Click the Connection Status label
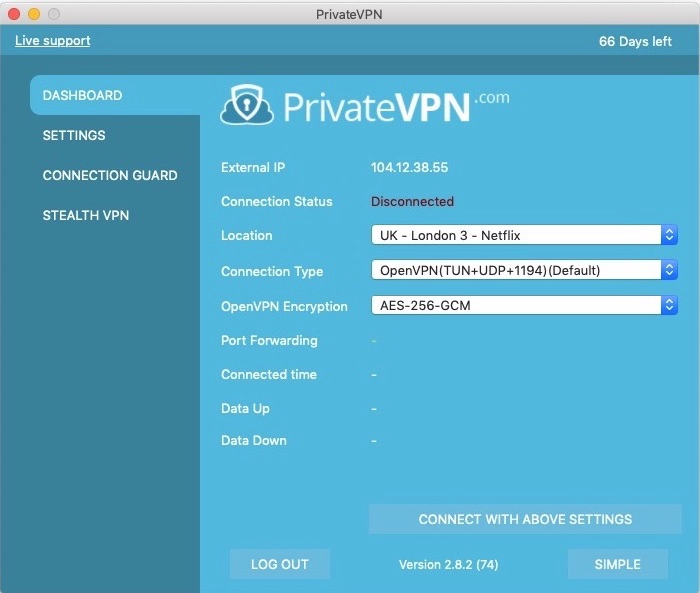Viewport: 700px width, 593px height. [277, 202]
